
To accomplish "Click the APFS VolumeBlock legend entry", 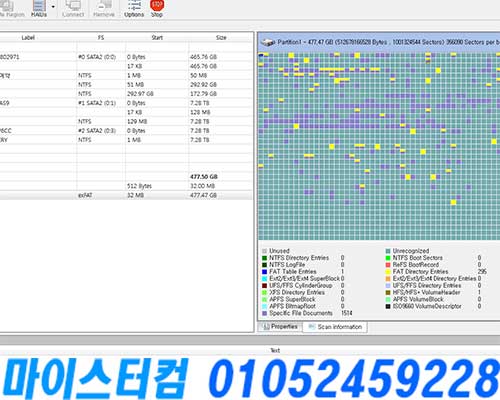I will [418, 299].
